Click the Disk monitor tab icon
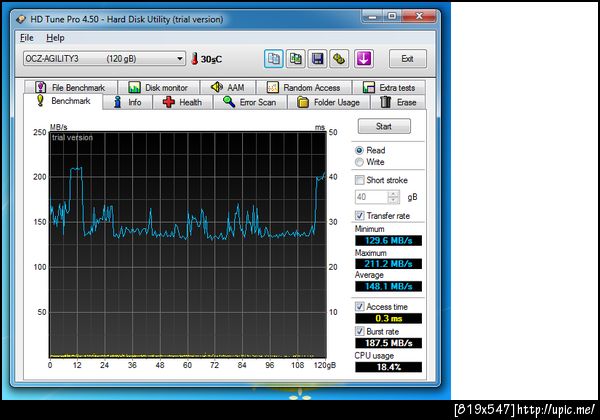The height and width of the screenshot is (420, 600). point(134,87)
